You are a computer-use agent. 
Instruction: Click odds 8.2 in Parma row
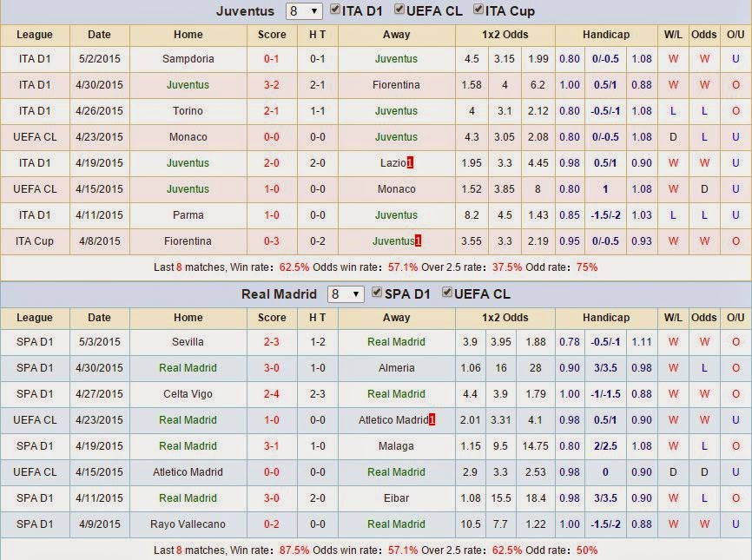472,215
